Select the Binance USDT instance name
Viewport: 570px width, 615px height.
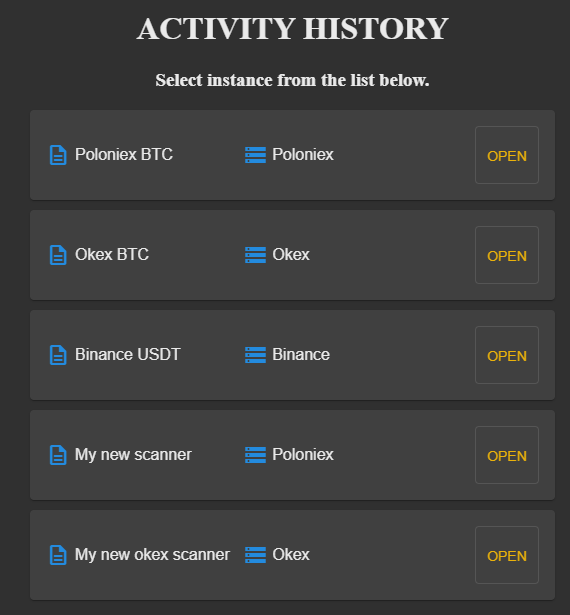click(x=127, y=355)
